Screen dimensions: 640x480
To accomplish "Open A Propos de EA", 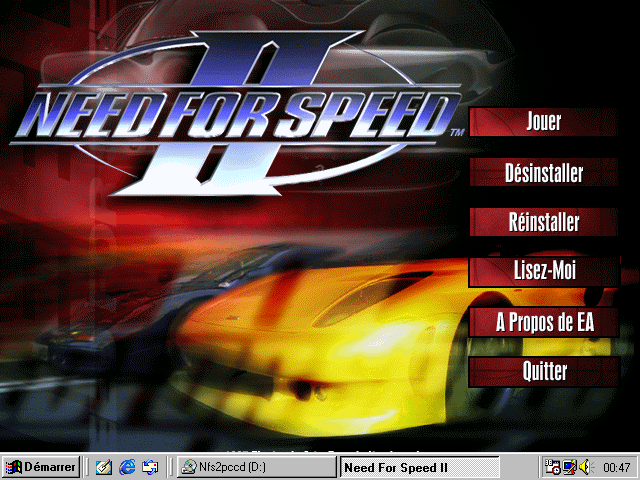I will (544, 322).
